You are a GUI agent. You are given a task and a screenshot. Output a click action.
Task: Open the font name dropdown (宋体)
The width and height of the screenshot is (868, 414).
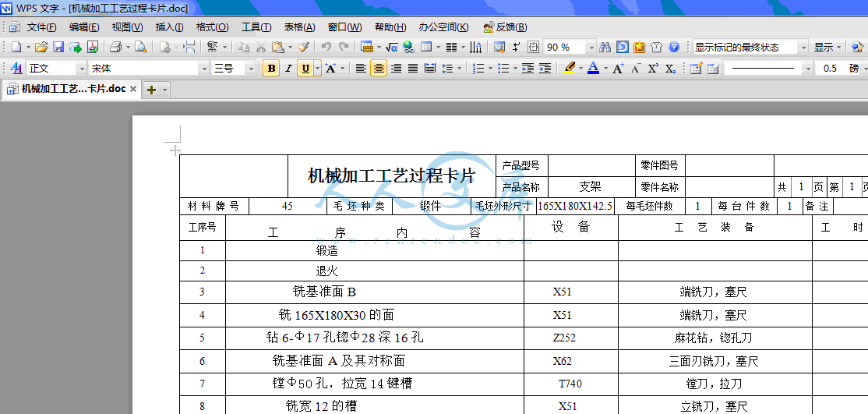point(203,68)
